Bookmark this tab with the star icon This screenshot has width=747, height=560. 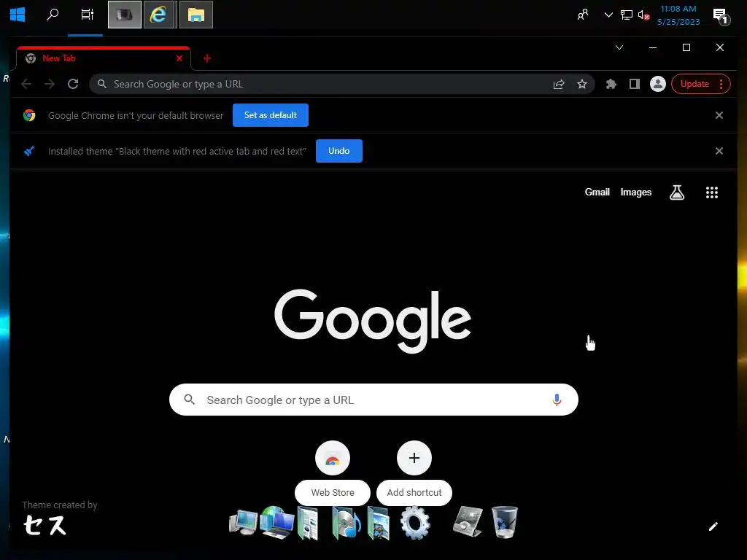pos(582,85)
